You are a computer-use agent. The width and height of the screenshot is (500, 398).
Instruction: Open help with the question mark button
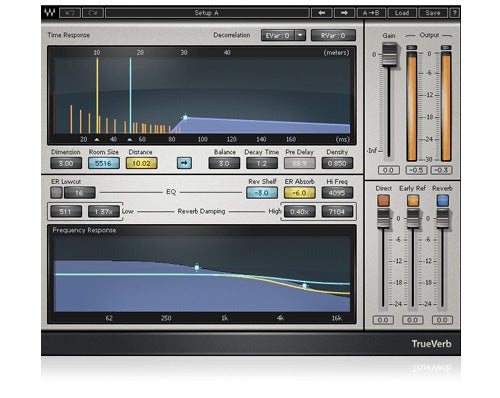pos(454,13)
